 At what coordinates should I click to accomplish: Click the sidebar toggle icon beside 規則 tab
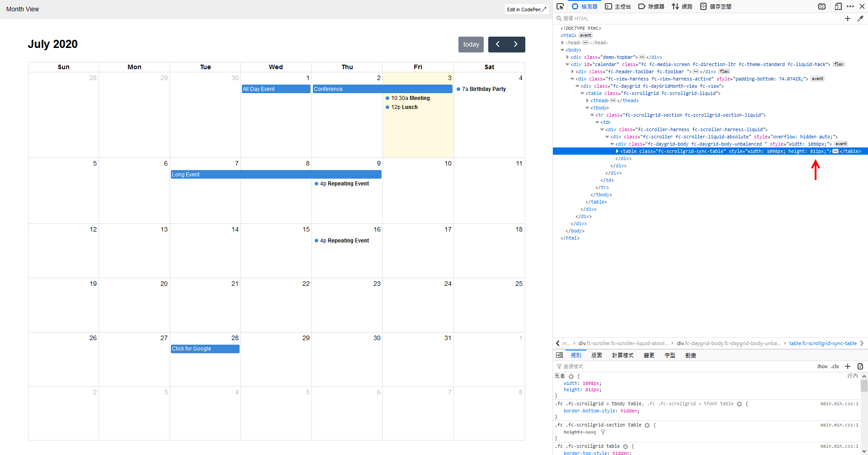pyautogui.click(x=559, y=355)
